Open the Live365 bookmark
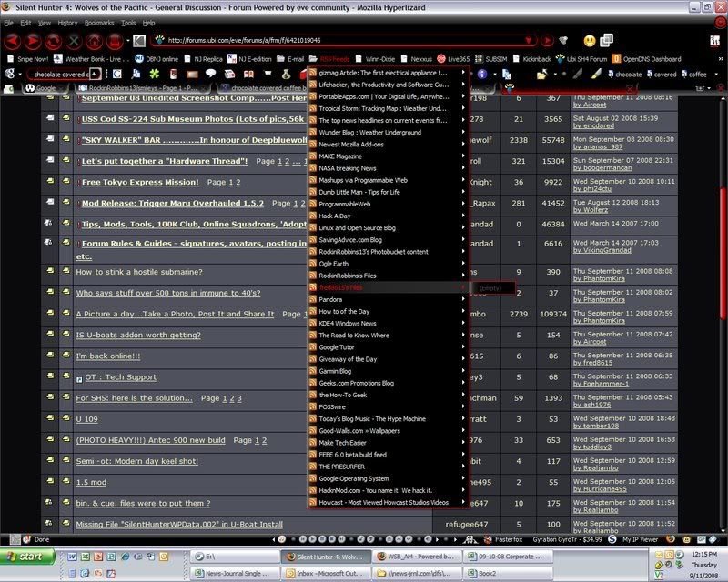The height and width of the screenshot is (582, 728). tap(453, 59)
